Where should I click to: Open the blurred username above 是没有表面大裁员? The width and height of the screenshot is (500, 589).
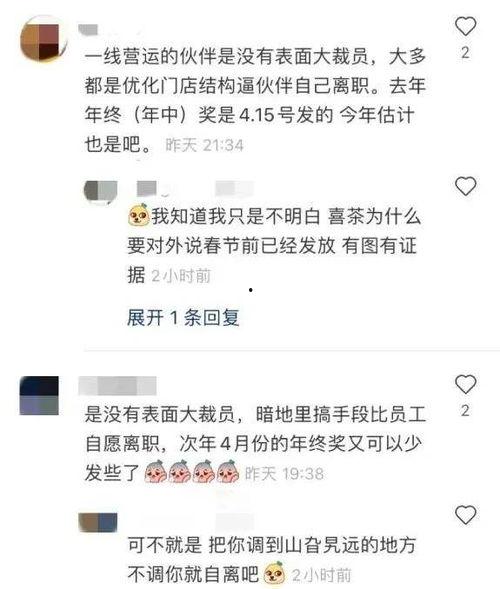point(117,386)
